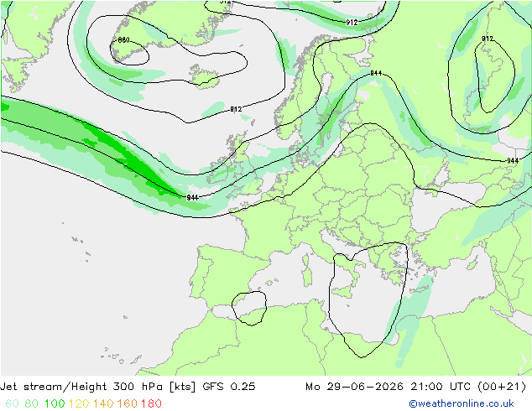Screen dimensions: 532x411
Task: Click the '[kts]' unit label
Action: (183, 387)
